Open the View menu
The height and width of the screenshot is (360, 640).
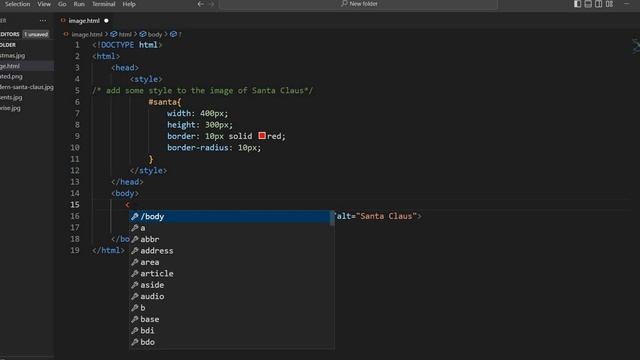tap(44, 4)
